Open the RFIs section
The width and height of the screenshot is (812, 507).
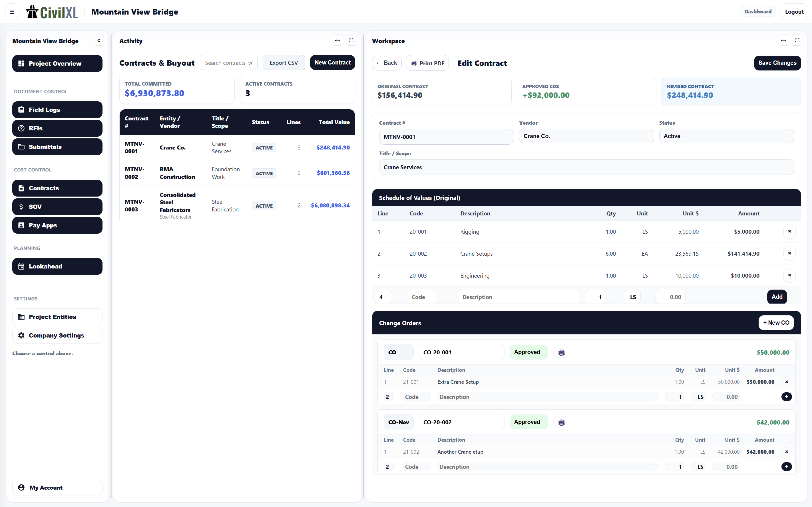(x=57, y=128)
